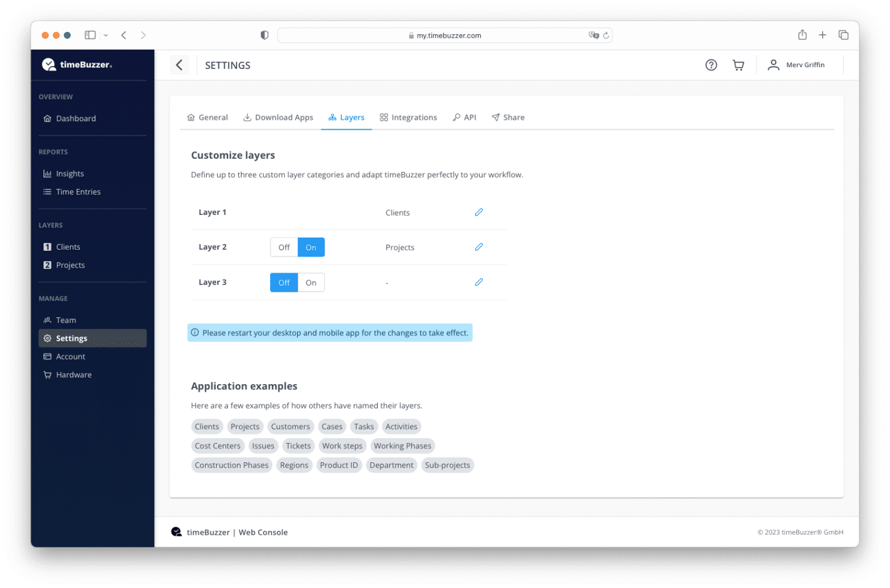Open the help question mark icon
Image resolution: width=890 pixels, height=588 pixels.
click(x=711, y=65)
